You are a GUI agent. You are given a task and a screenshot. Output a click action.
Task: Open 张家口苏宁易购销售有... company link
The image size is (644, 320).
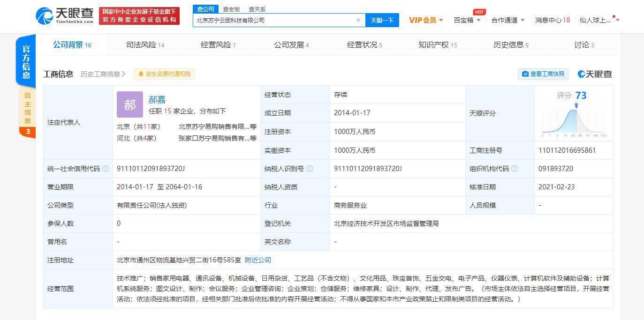click(218, 138)
